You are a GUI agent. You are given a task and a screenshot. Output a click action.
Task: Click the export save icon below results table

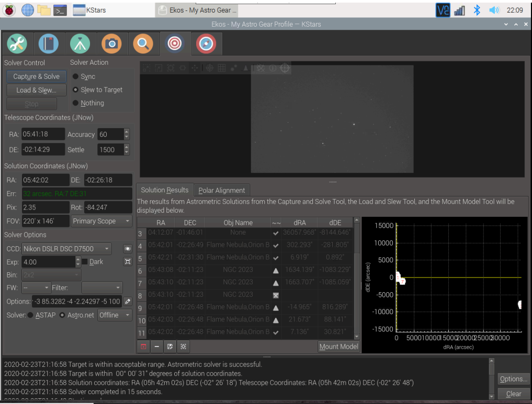click(170, 347)
